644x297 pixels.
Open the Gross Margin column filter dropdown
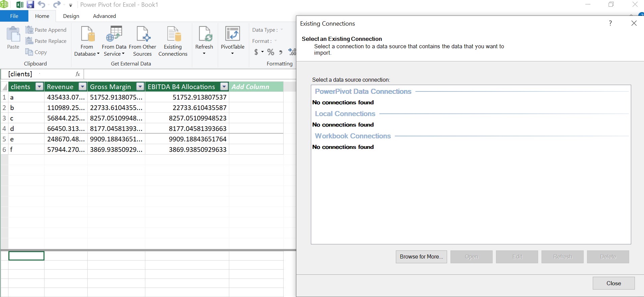tap(140, 87)
